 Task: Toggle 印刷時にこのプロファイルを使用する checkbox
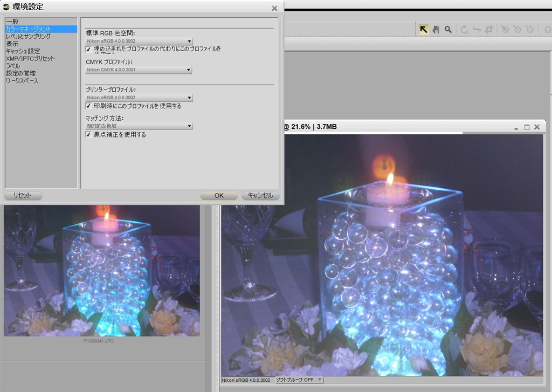tap(88, 106)
